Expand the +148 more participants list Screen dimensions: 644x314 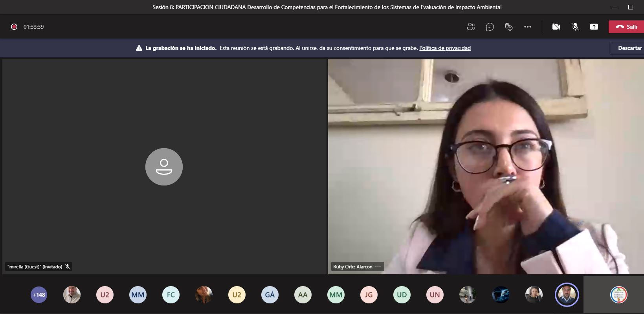[x=39, y=295]
